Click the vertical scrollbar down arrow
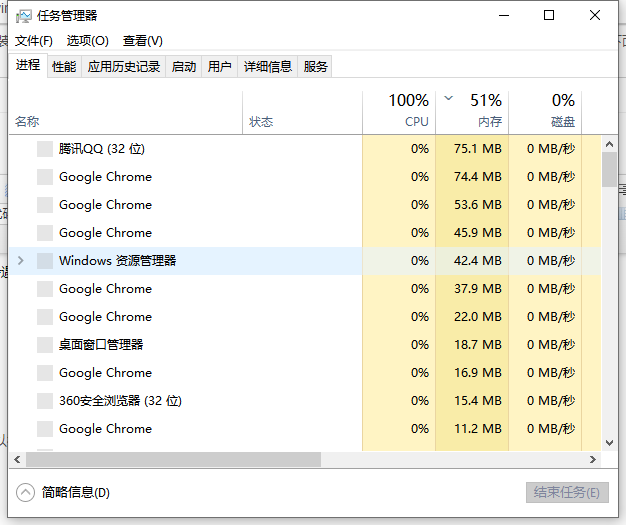The image size is (626, 525). [x=609, y=442]
